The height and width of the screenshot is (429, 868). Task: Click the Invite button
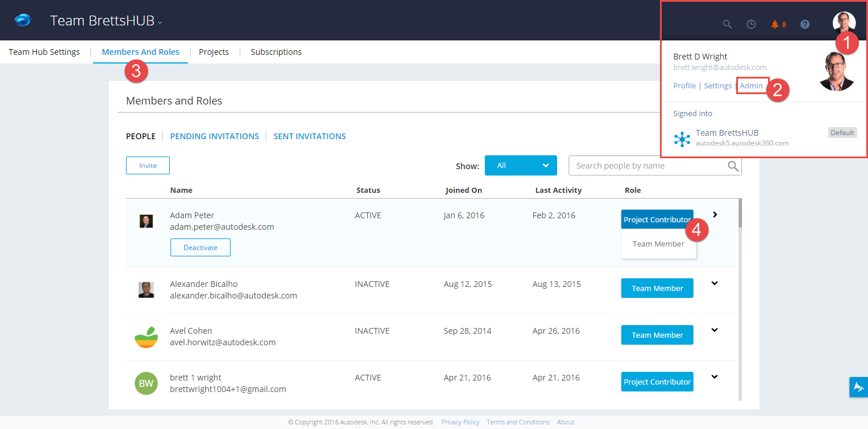point(147,165)
